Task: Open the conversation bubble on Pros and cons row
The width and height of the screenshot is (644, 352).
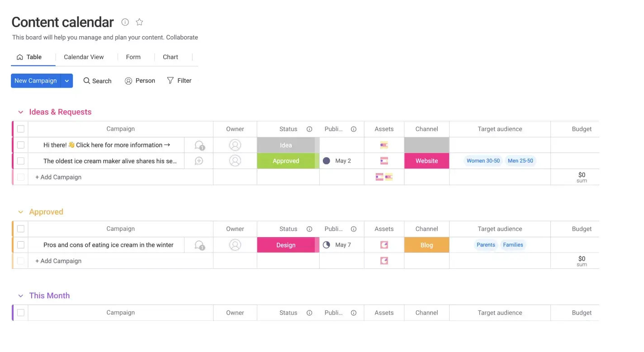Action: (199, 244)
